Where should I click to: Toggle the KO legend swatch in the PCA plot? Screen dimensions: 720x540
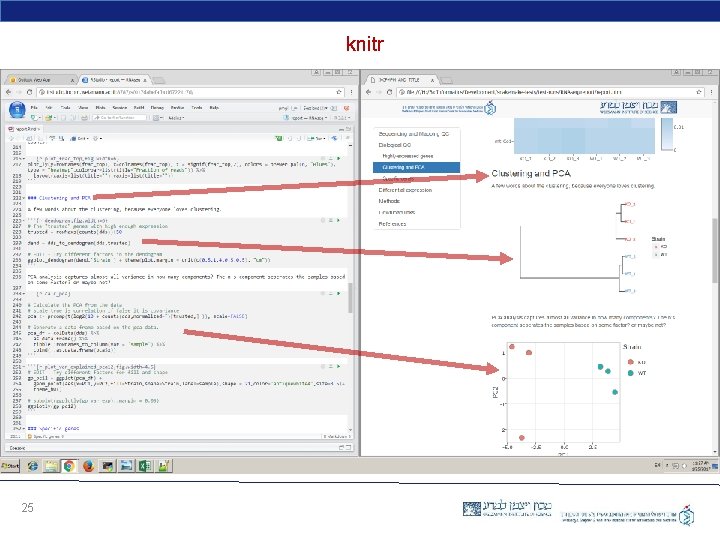click(x=631, y=362)
